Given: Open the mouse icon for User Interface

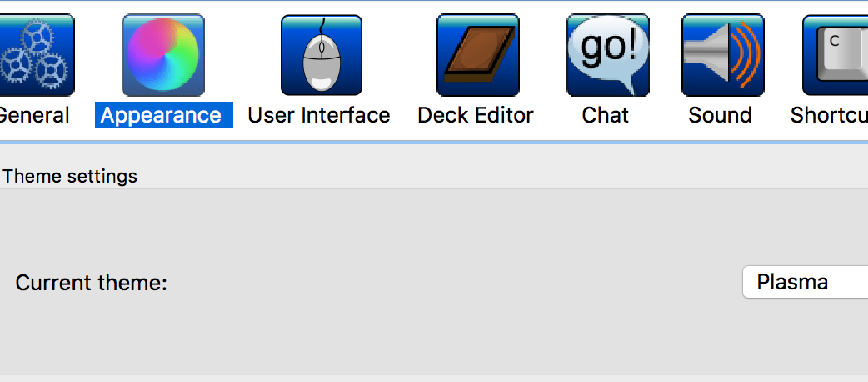Looking at the screenshot, I should (x=321, y=55).
